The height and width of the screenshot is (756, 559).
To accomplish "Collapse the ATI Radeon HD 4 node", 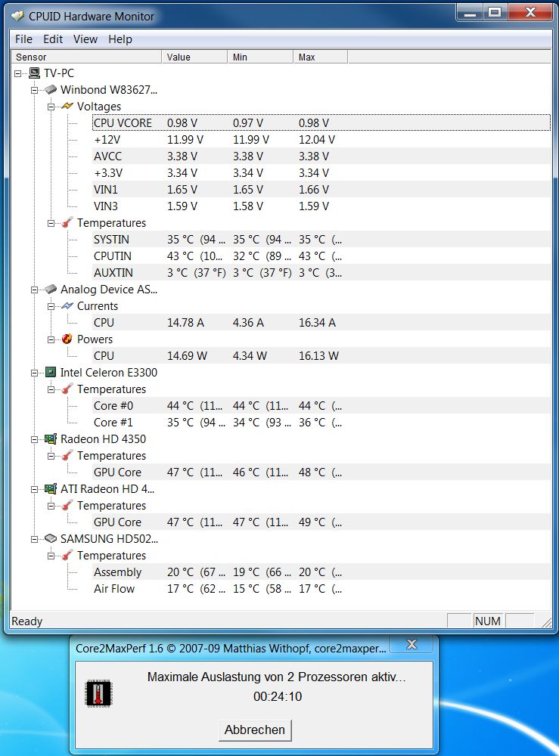I will (x=34, y=489).
